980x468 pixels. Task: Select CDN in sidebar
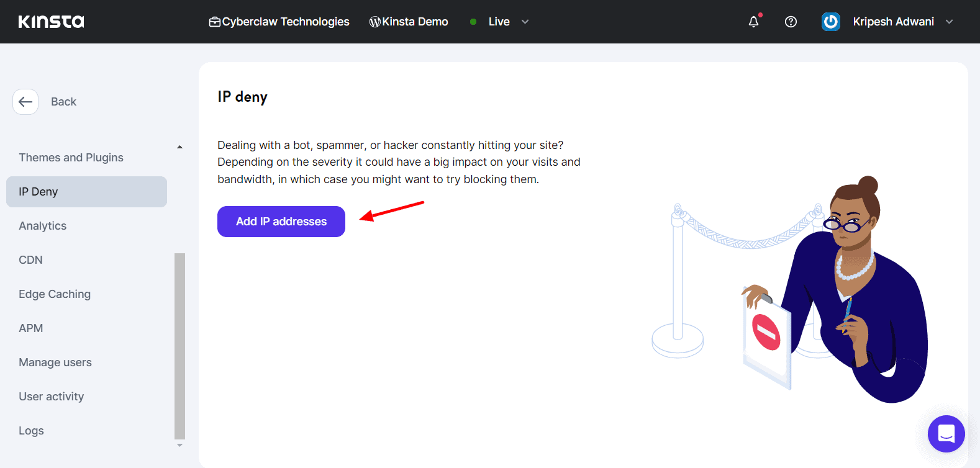click(x=31, y=260)
